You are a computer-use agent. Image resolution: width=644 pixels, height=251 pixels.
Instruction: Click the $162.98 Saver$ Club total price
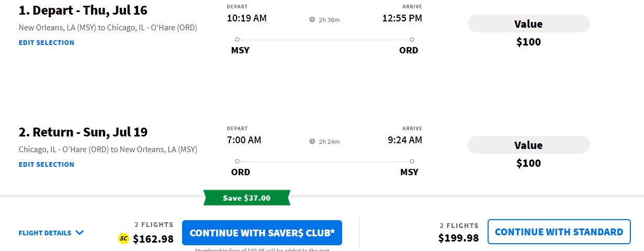[153, 239]
